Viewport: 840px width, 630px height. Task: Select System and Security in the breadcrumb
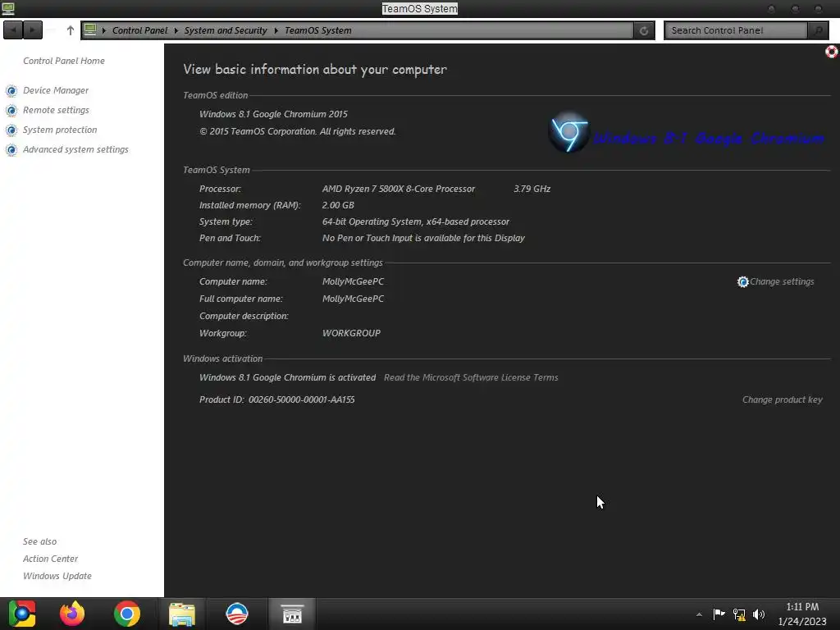coord(226,30)
